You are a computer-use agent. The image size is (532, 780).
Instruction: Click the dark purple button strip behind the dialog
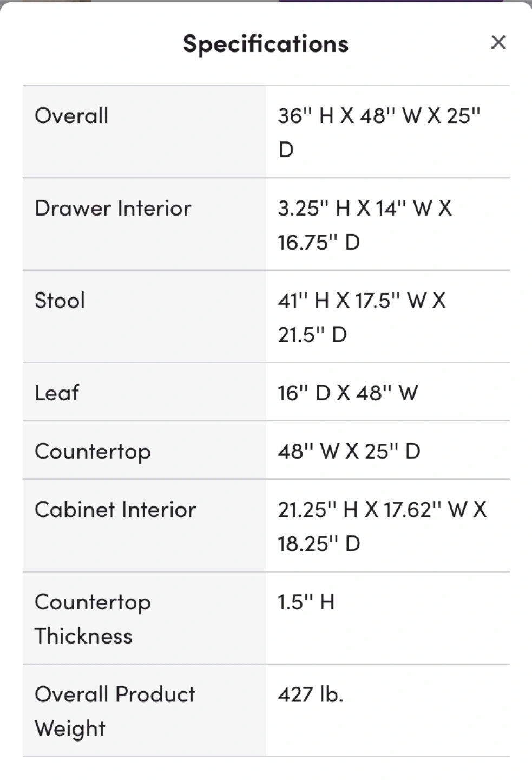pos(390,1)
